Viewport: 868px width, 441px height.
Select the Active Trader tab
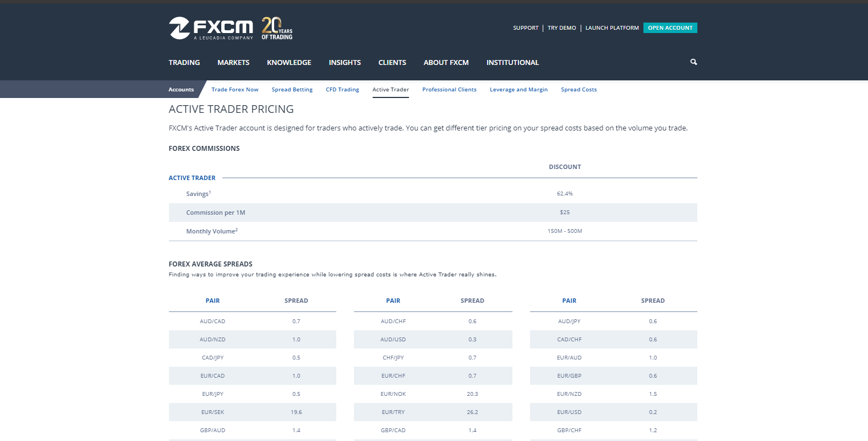391,90
